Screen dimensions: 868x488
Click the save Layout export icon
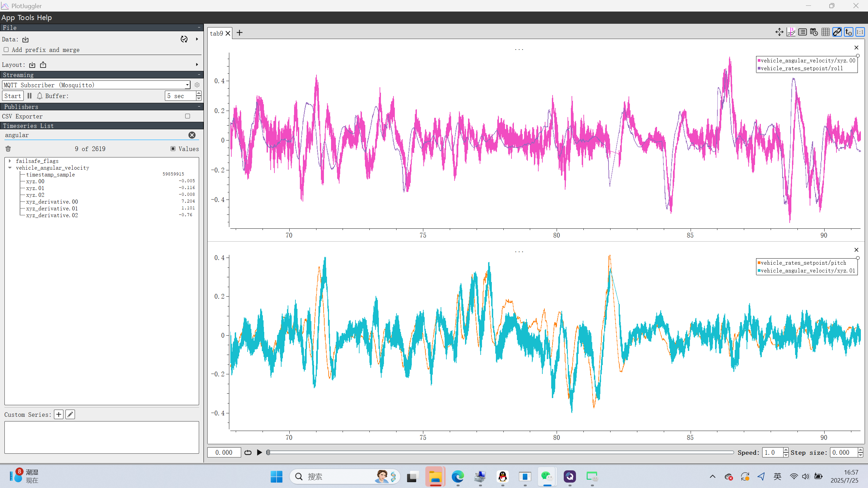[x=43, y=64]
